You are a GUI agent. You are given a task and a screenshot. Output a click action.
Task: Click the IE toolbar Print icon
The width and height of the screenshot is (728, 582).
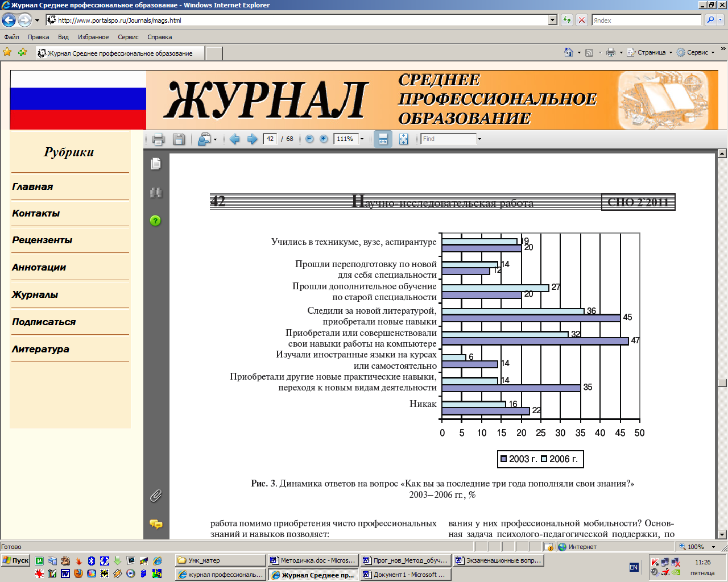(611, 52)
